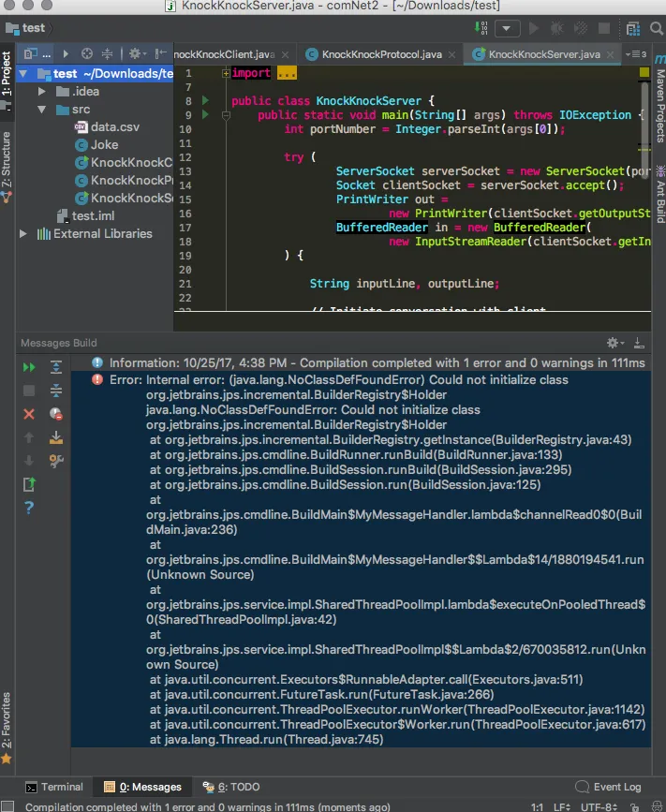Image resolution: width=666 pixels, height=812 pixels.
Task: Click the Rerun build green arrows icon
Action: [x=29, y=368]
